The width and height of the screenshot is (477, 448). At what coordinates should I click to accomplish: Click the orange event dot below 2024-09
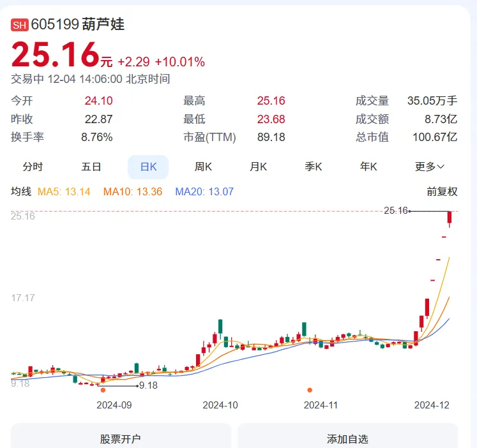[x=103, y=390]
